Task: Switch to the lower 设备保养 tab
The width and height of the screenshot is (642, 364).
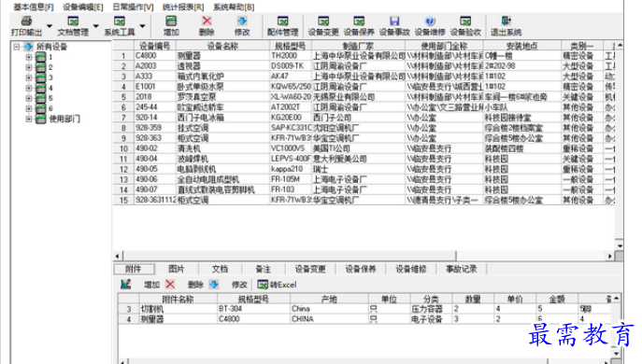Action: [361, 269]
